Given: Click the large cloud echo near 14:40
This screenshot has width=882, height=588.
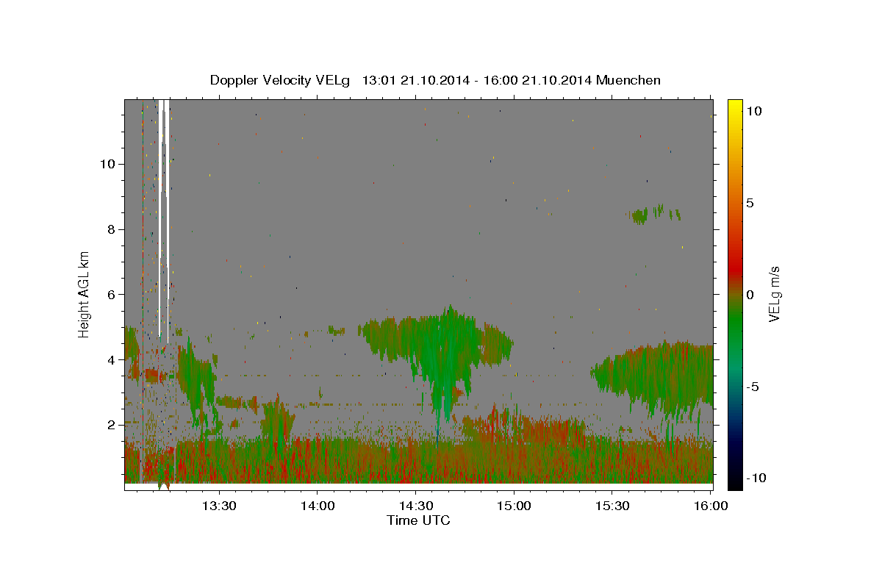Looking at the screenshot, I should tap(440, 353).
